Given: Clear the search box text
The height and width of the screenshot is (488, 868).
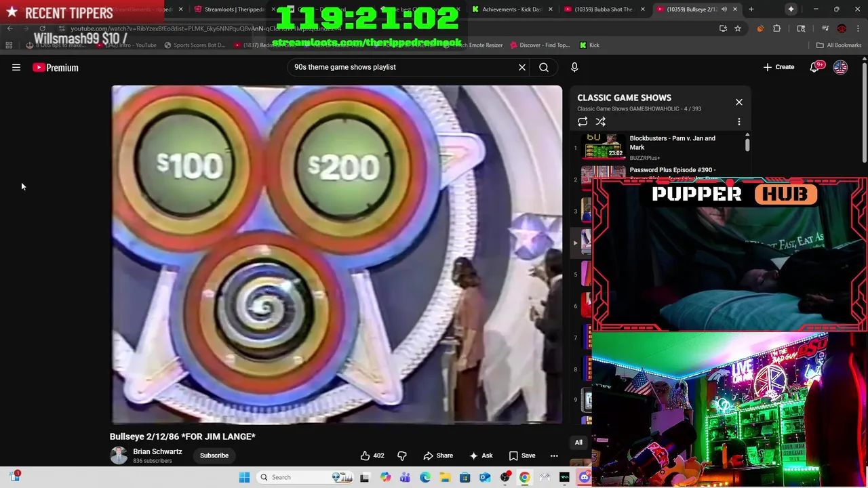Looking at the screenshot, I should coord(522,67).
